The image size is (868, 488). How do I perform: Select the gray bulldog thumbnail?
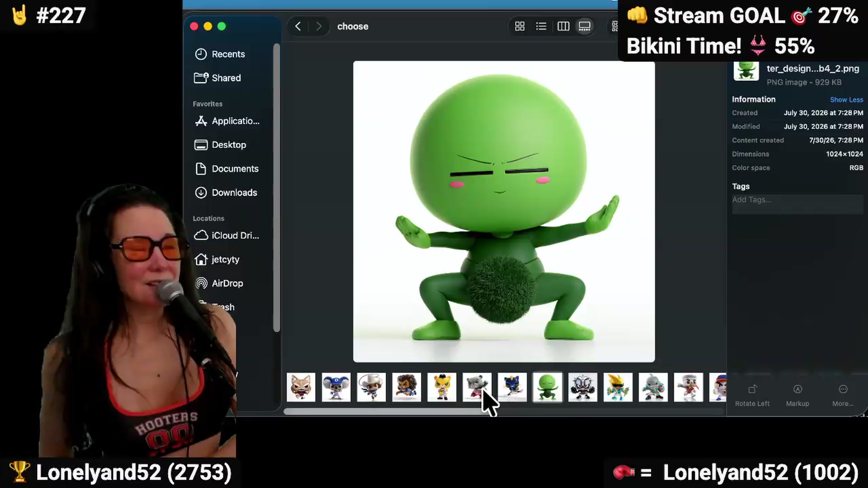click(477, 387)
